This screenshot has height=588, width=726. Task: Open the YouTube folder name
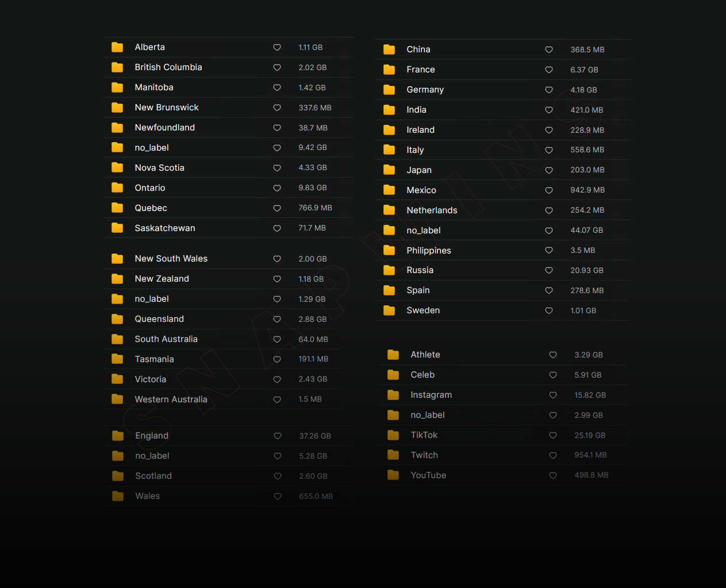point(428,475)
